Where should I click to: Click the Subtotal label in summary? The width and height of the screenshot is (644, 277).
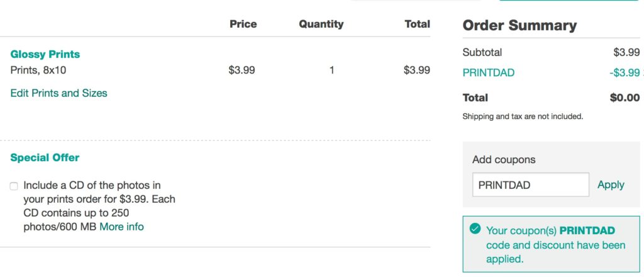(482, 52)
